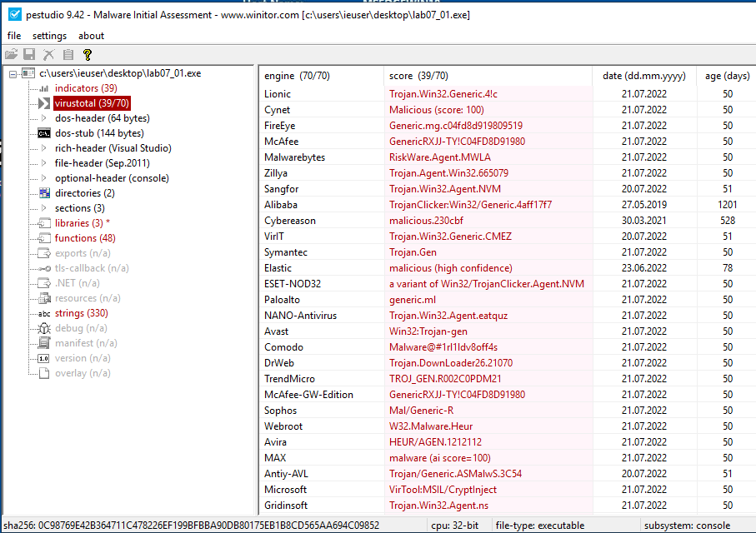Sort by age (days) column header
Screen dimensions: 756x533
pyautogui.click(x=727, y=76)
